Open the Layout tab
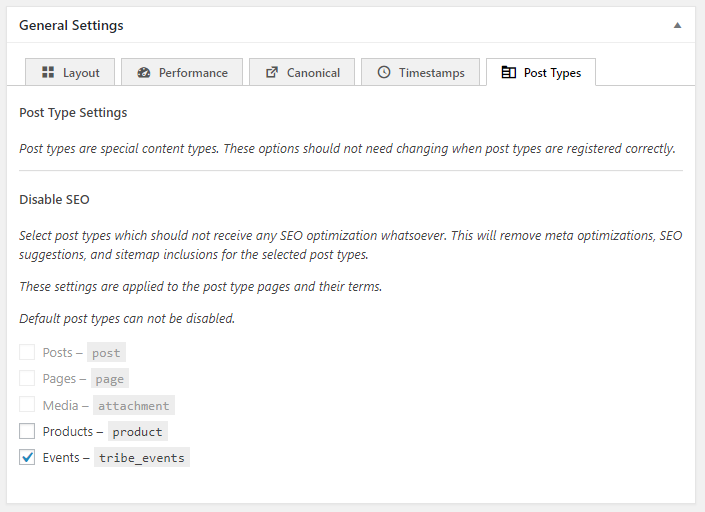 70,72
